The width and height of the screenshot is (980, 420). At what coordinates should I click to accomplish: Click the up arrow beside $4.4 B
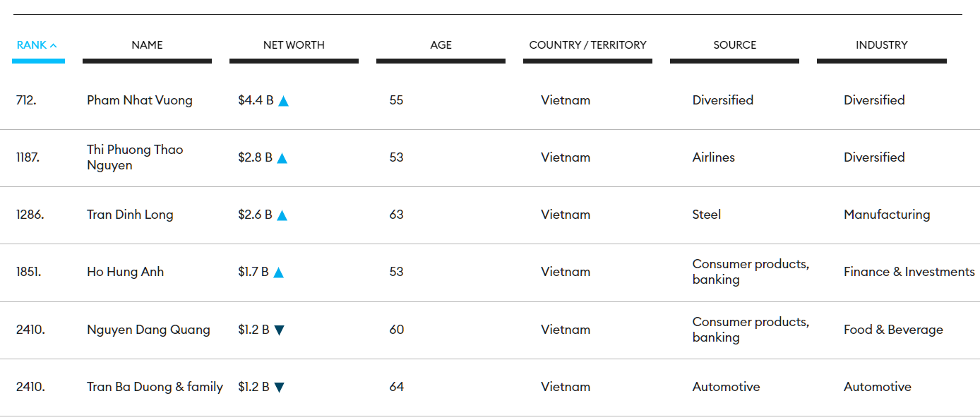click(x=284, y=101)
